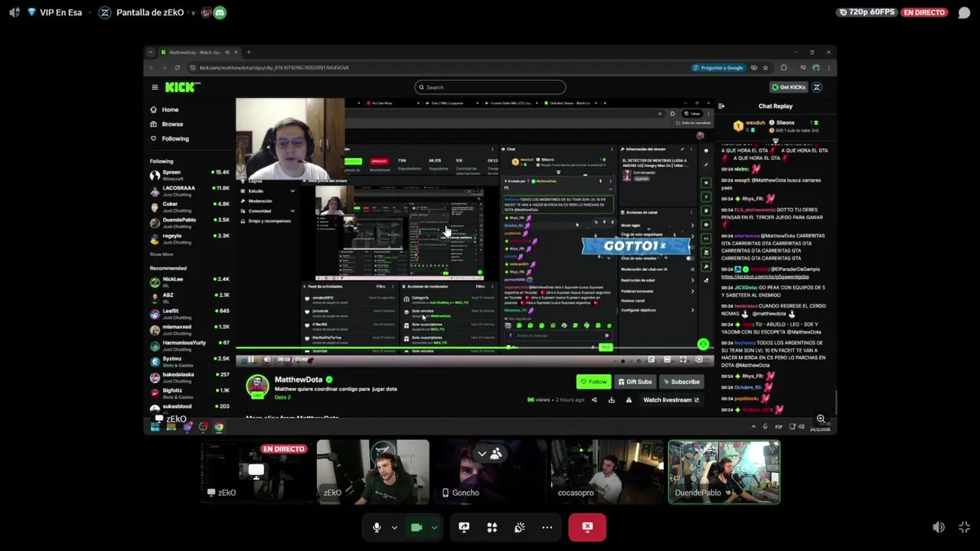Expand Show more under Following
The height and width of the screenshot is (551, 980).
coord(162,254)
